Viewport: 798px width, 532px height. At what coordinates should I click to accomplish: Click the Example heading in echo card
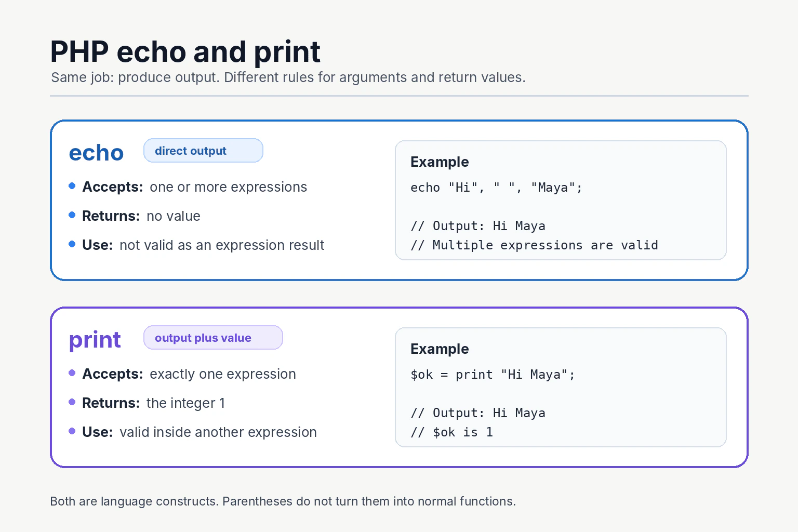tap(440, 162)
